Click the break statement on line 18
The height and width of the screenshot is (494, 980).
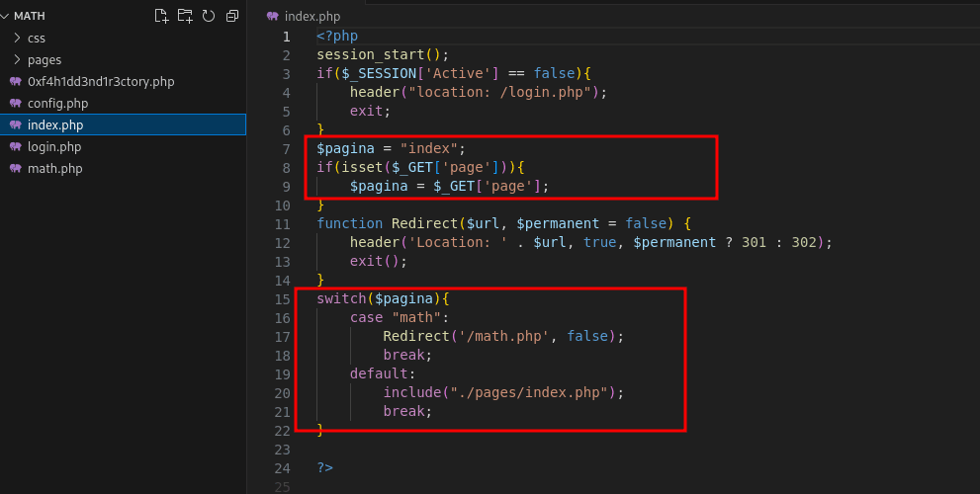pyautogui.click(x=403, y=355)
